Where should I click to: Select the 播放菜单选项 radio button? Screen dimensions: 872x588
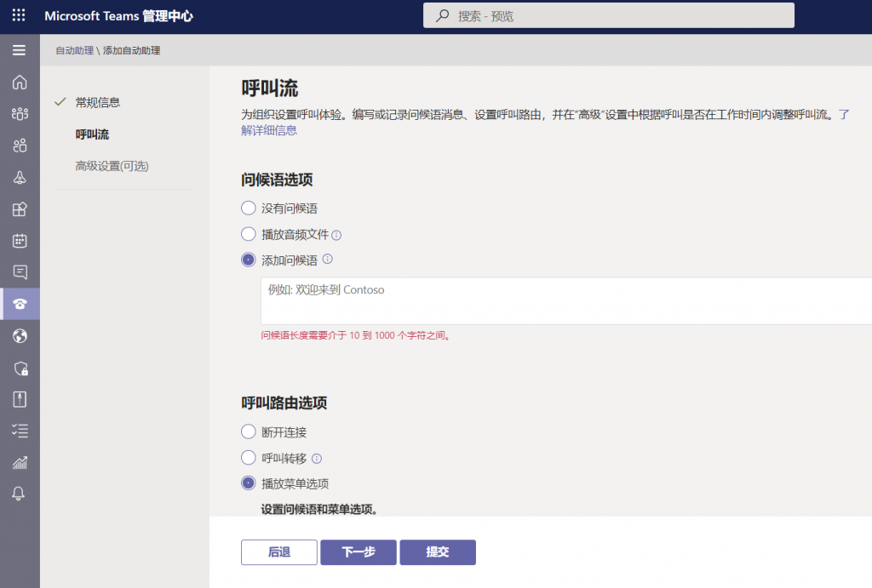(248, 483)
